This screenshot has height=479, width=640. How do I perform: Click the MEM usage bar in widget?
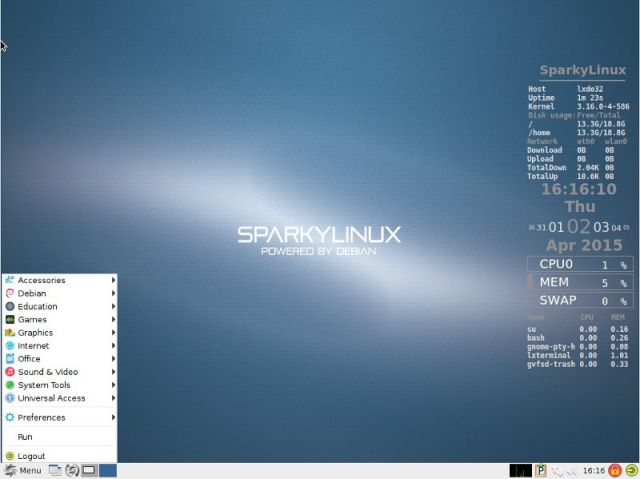[580, 282]
